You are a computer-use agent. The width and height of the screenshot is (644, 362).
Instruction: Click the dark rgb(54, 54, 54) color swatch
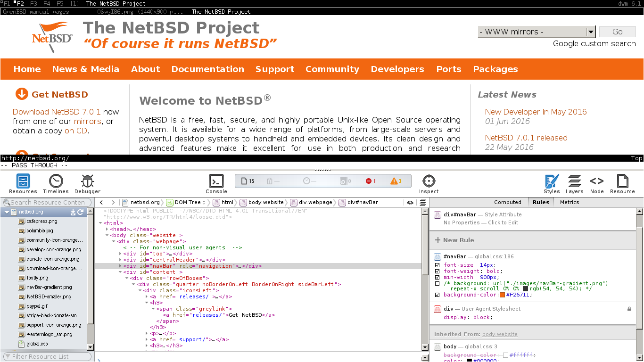pos(526,289)
